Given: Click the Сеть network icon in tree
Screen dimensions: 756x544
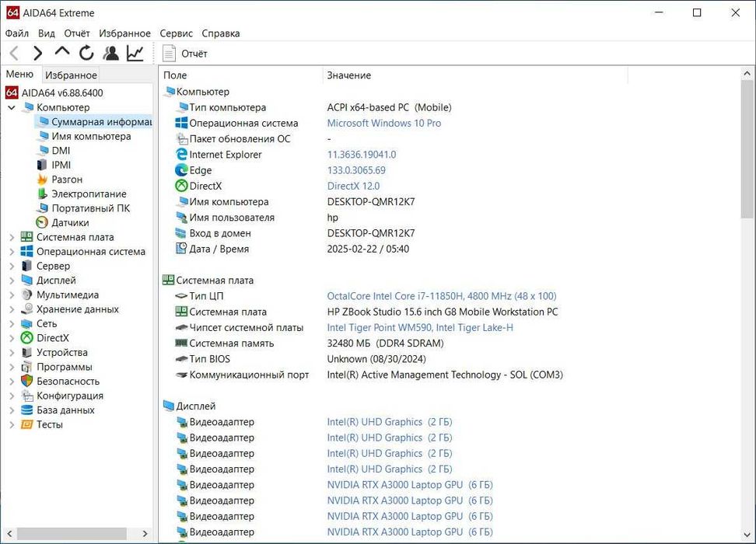Looking at the screenshot, I should [x=27, y=324].
